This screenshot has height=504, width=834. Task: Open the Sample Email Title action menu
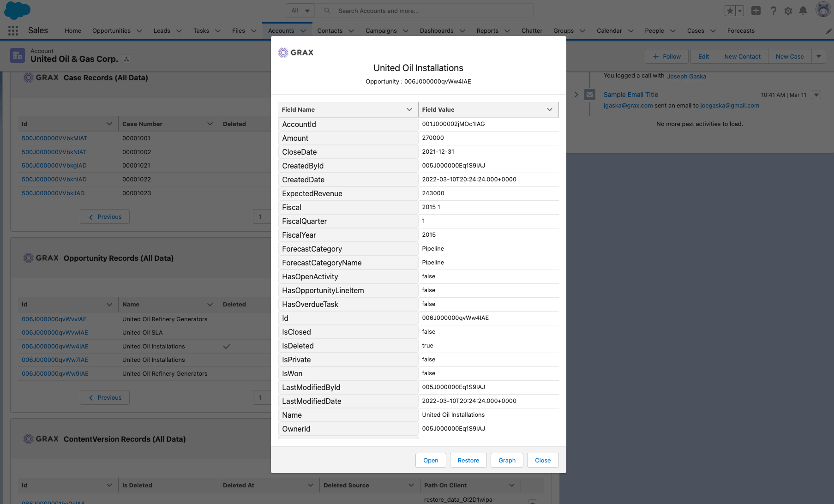(x=816, y=95)
